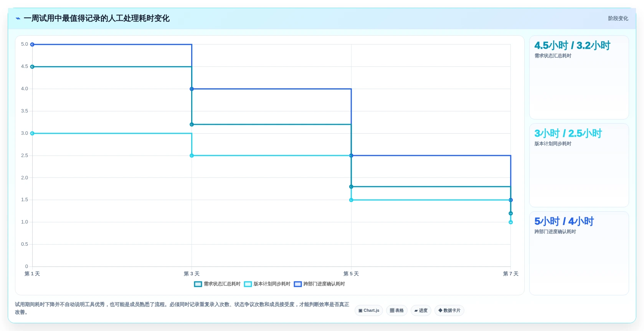Viewport: 644px width, 331px height.
Task: Click the 5小时 / 4小时 card value
Action: pyautogui.click(x=564, y=221)
